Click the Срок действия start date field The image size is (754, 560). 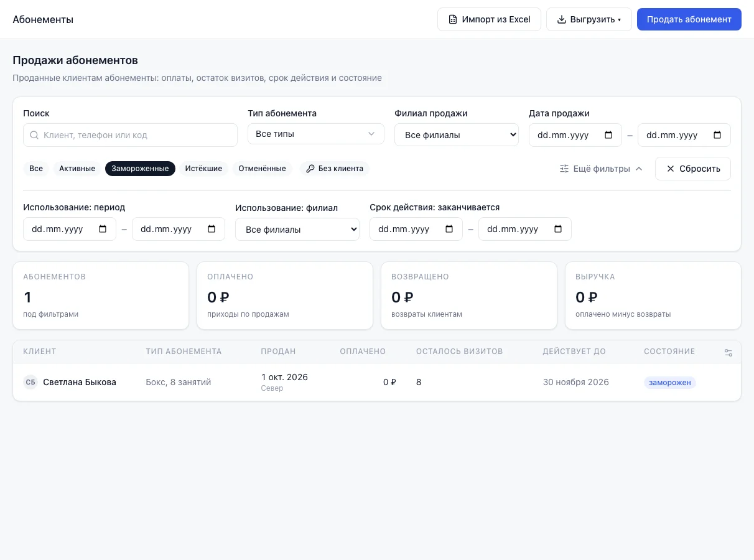tap(416, 229)
